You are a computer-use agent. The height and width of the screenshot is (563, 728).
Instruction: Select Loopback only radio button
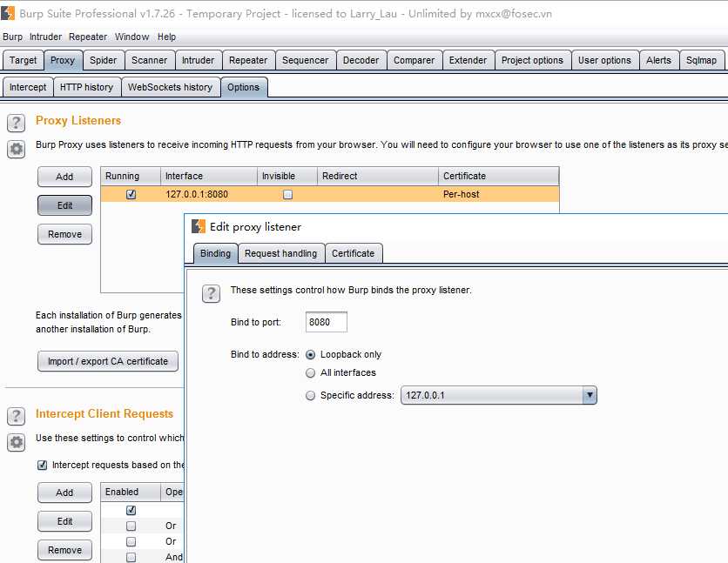click(310, 355)
